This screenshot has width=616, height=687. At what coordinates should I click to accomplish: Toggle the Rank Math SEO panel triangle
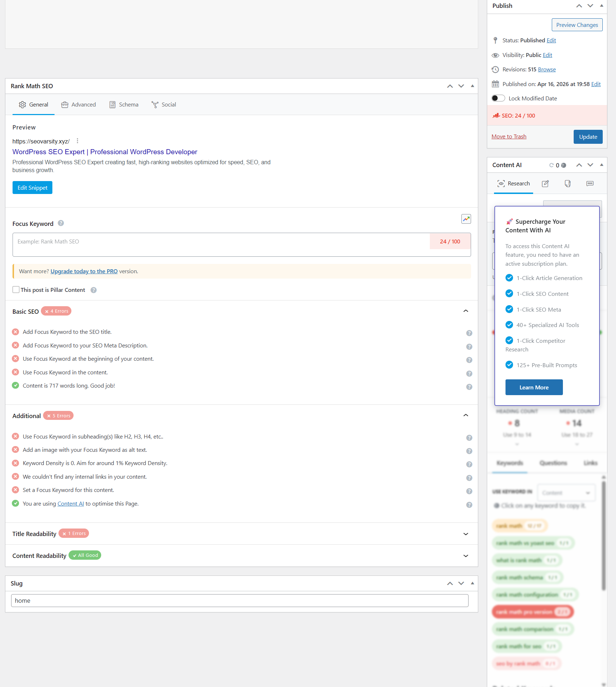(x=472, y=86)
